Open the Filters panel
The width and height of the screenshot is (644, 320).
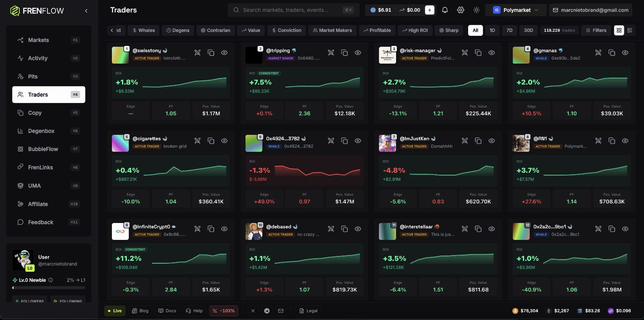[x=596, y=30]
